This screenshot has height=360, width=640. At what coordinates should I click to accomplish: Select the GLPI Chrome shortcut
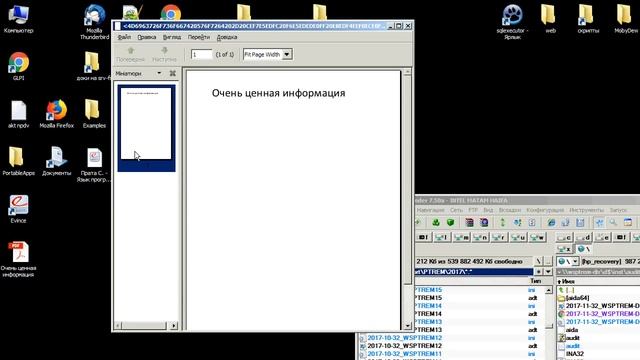click(18, 66)
